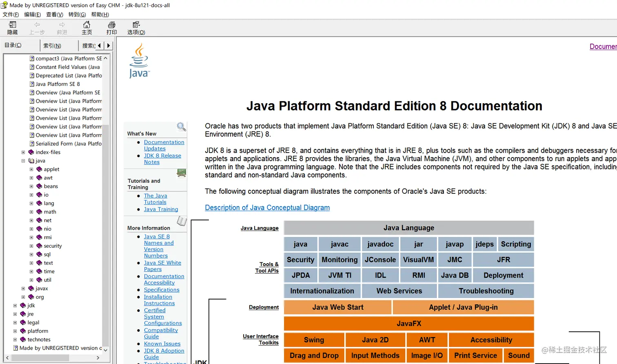Click the Swing block in diagram
Viewport: 617px width, 364px height.
pos(314,340)
